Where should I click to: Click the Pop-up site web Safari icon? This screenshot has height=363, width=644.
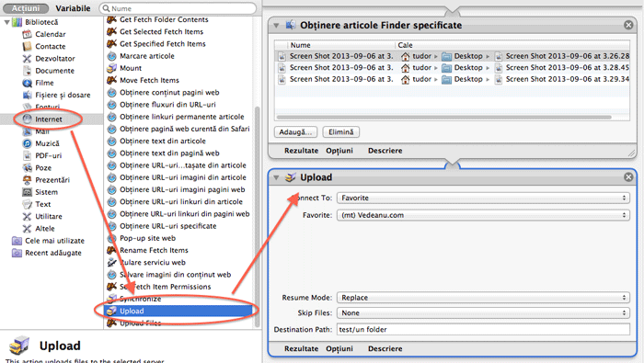[111, 238]
